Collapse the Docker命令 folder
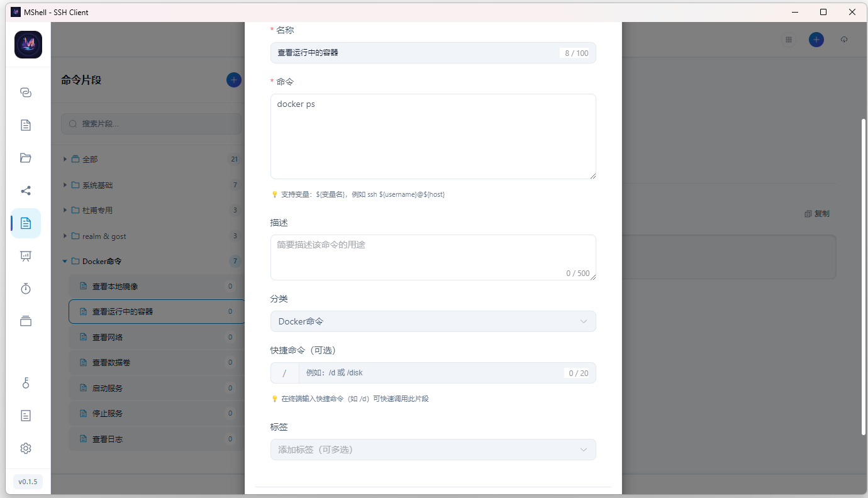 point(65,261)
